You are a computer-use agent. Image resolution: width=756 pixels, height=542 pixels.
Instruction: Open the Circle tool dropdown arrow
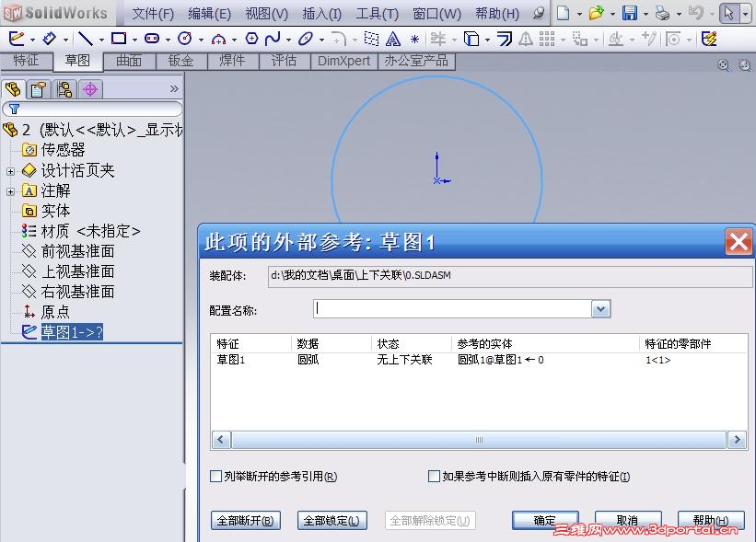point(201,40)
